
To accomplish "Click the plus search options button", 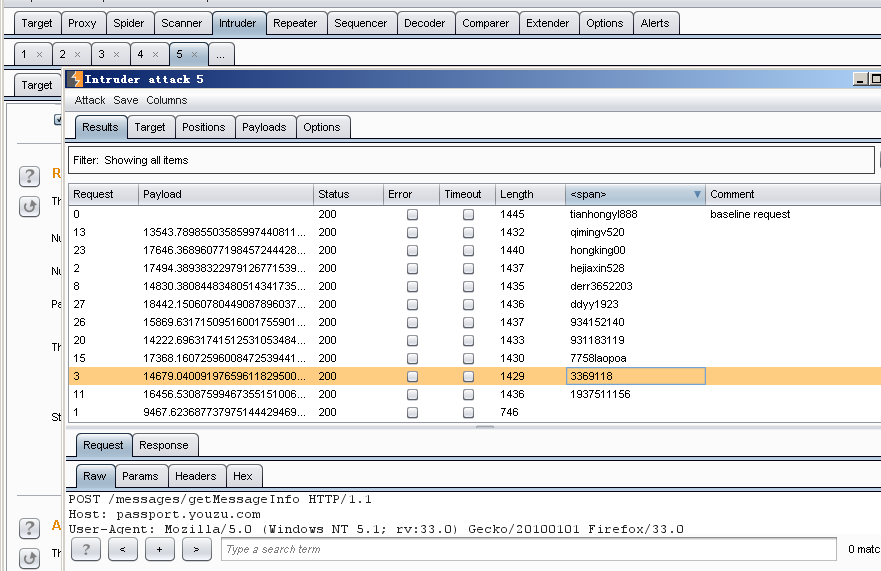I will 160,549.
